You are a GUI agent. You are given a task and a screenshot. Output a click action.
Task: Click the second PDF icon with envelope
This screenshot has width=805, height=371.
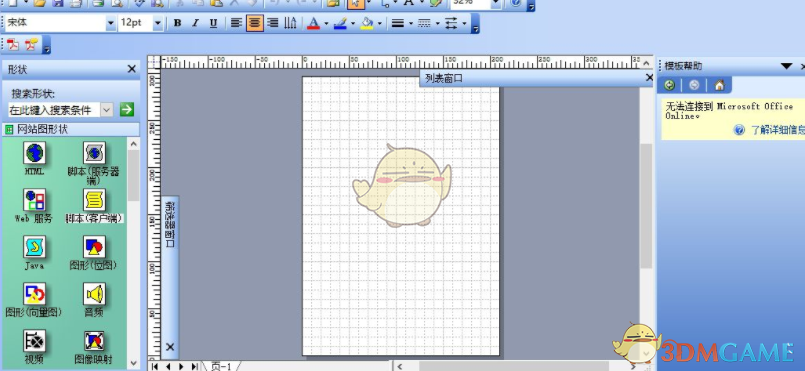click(31, 45)
